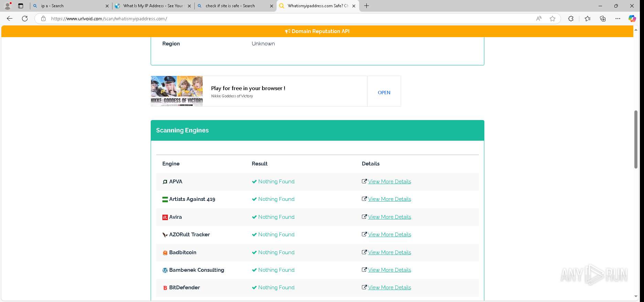
Task: Click the Nikke Goddess of Victory ad image
Action: coord(177,91)
